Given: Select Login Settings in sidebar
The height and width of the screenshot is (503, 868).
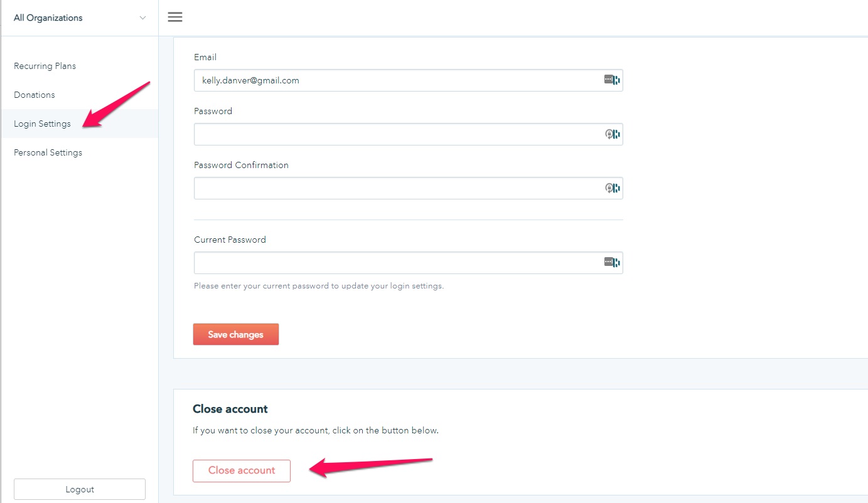Looking at the screenshot, I should pyautogui.click(x=42, y=124).
